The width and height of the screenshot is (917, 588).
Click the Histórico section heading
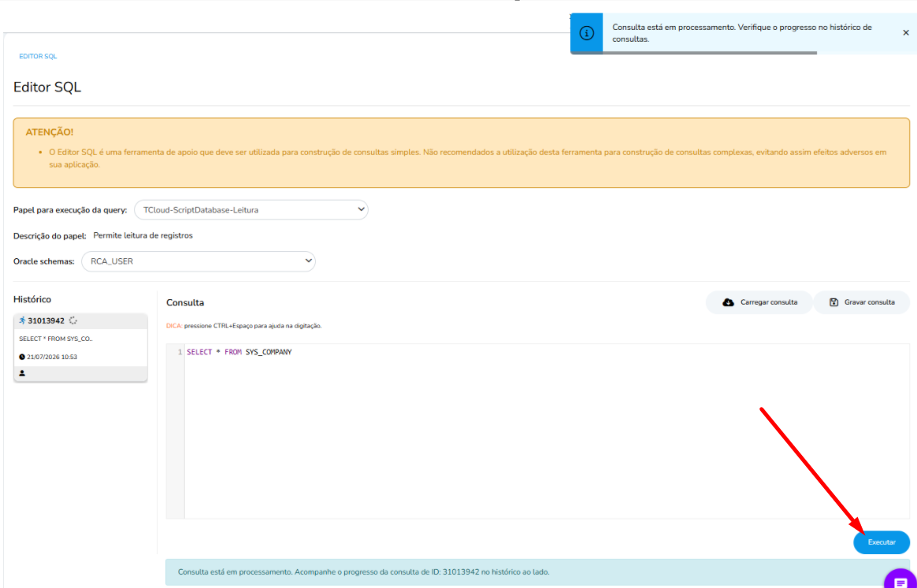coord(32,299)
